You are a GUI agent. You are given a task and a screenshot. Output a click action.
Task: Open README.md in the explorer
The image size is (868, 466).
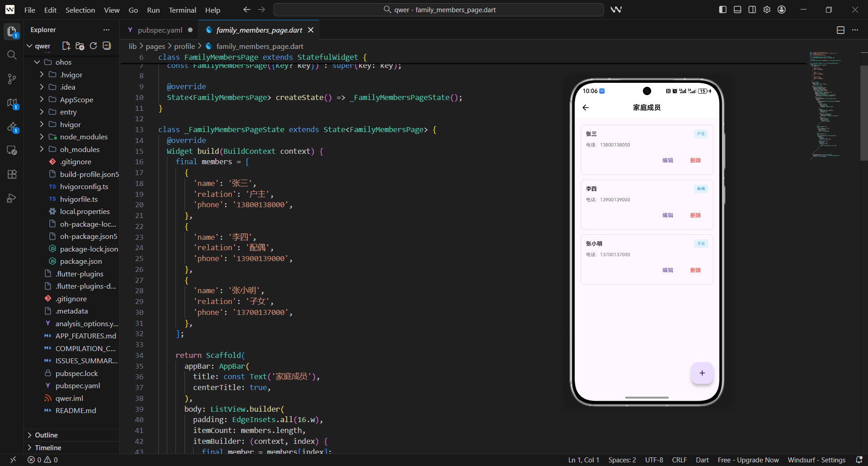pos(75,410)
